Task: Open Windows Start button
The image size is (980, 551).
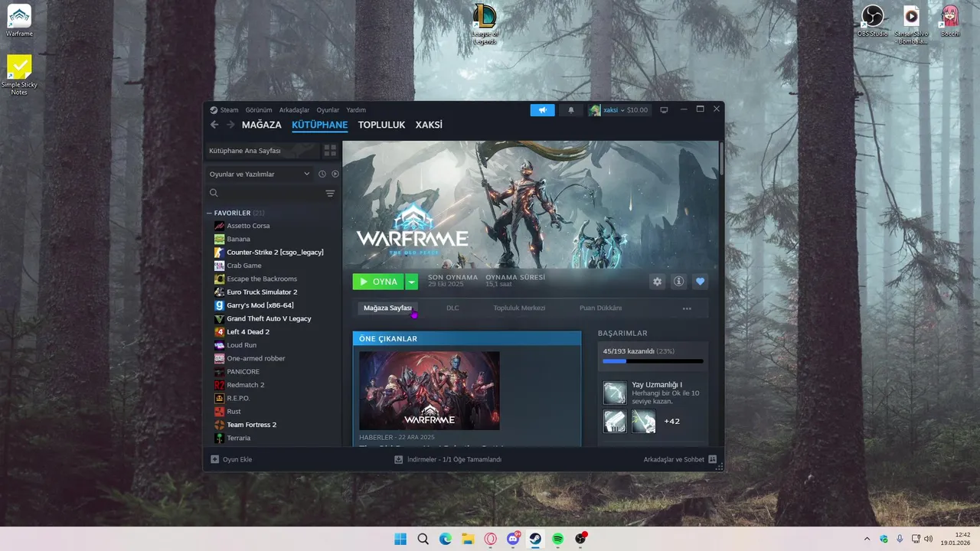Action: point(400,539)
